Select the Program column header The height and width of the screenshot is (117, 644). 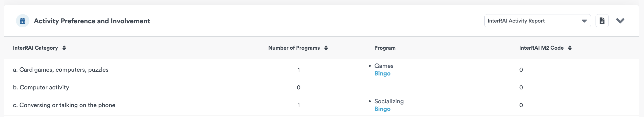pyautogui.click(x=385, y=48)
